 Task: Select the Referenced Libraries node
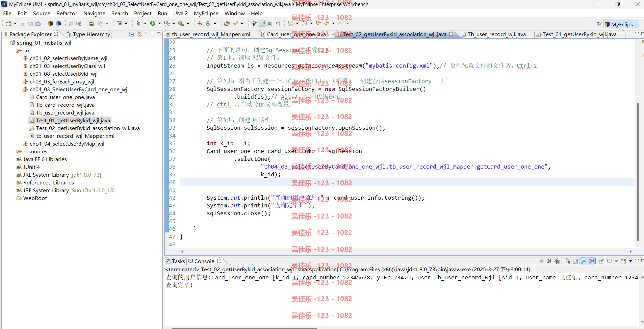coord(48,182)
